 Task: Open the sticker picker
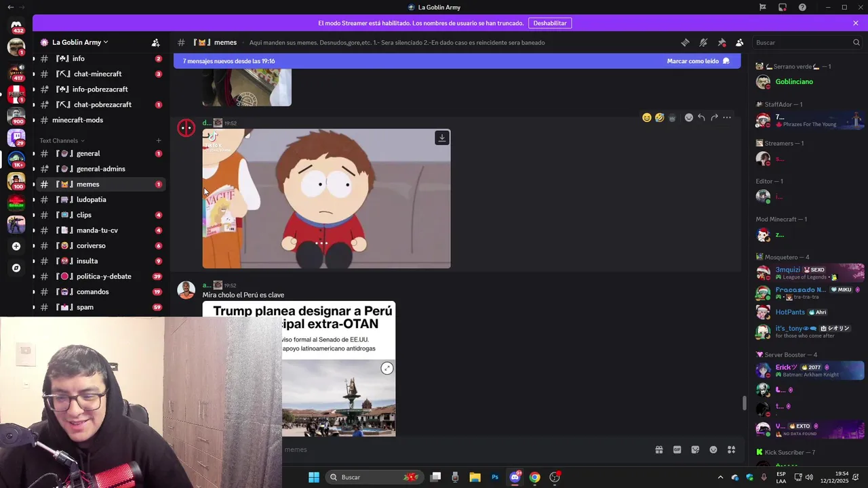tap(695, 449)
